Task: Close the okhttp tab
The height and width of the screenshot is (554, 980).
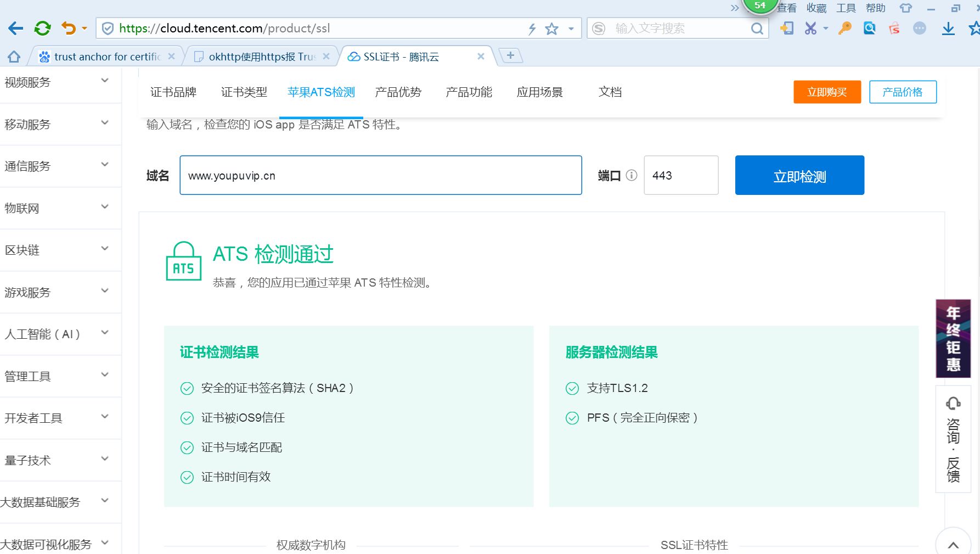Action: point(326,57)
